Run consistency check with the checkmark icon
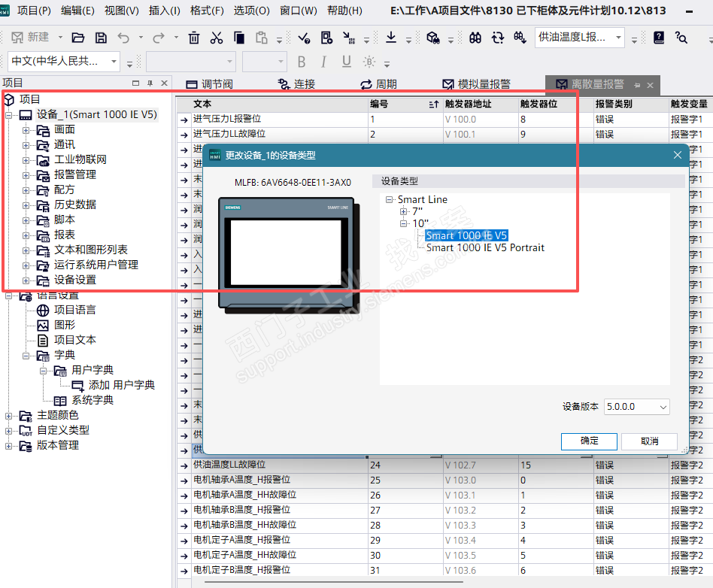Image resolution: width=713 pixels, height=588 pixels. [x=304, y=38]
